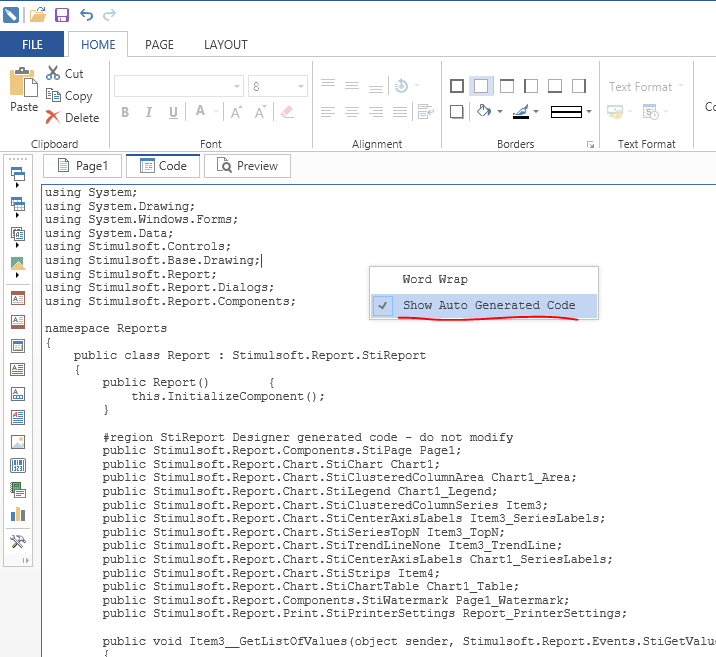Click the 'namespace Reports' line in code
This screenshot has width=716, height=657.
click(x=106, y=328)
